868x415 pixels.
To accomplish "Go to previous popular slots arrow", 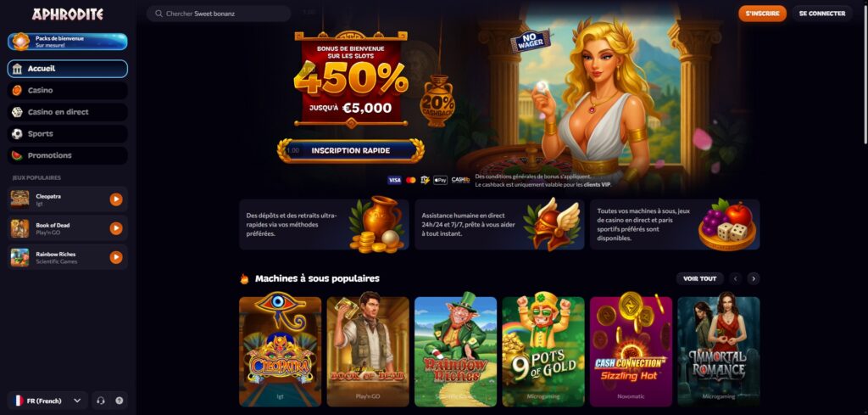I will pyautogui.click(x=735, y=278).
